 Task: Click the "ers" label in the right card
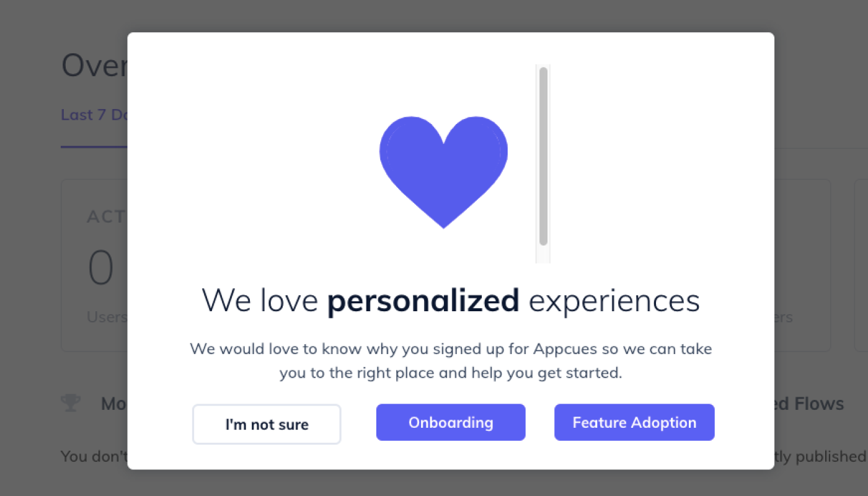[x=783, y=317]
